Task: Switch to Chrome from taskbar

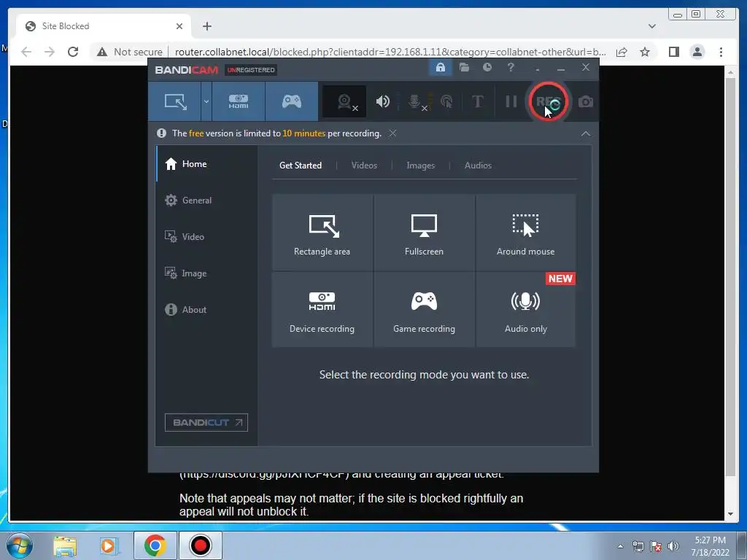Action: click(x=155, y=545)
